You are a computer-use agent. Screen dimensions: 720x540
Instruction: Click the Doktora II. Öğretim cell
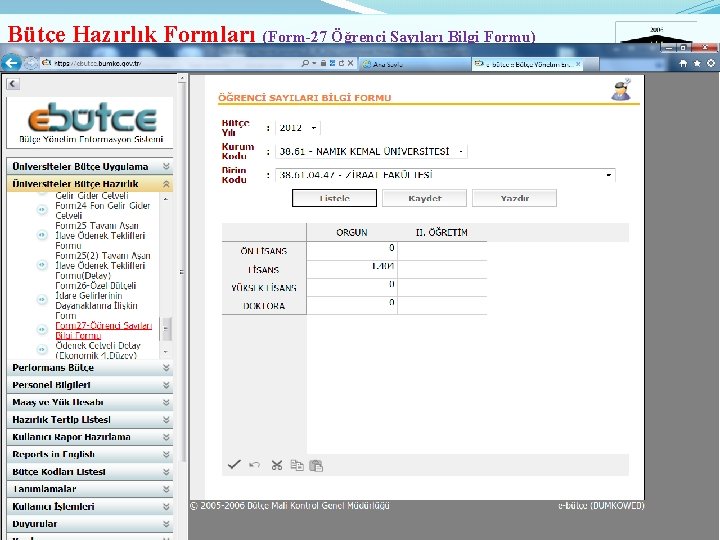coord(442,305)
